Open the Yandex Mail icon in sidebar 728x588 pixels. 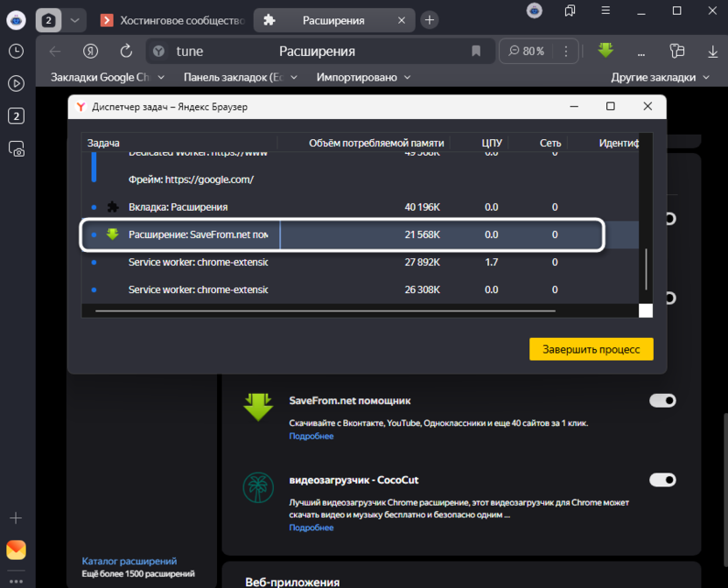point(16,549)
